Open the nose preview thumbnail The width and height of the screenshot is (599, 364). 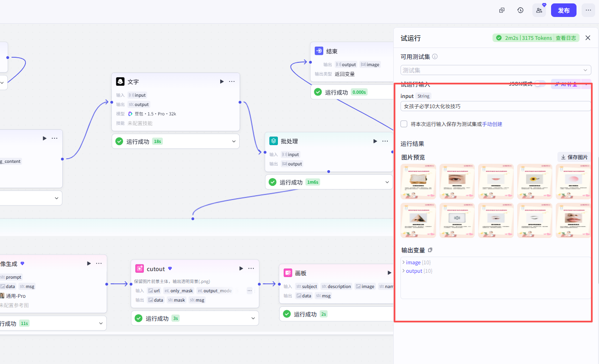click(x=418, y=220)
